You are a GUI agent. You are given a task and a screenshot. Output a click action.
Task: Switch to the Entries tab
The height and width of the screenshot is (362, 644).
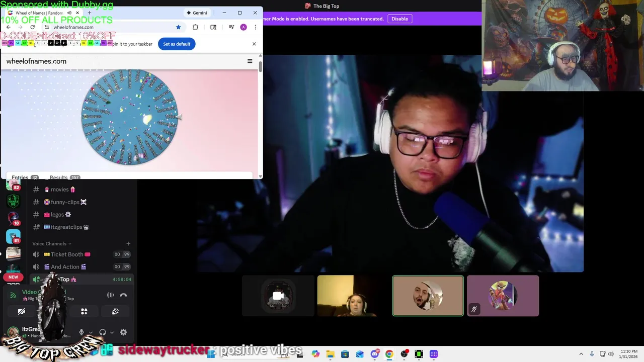(x=24, y=177)
